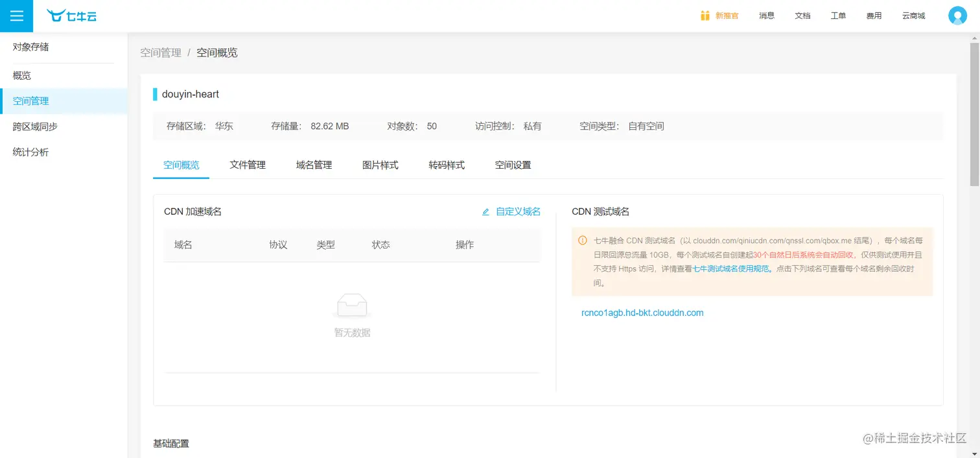Open 消息 in the top bar
Viewport: 980px width, 458px height.
point(767,16)
